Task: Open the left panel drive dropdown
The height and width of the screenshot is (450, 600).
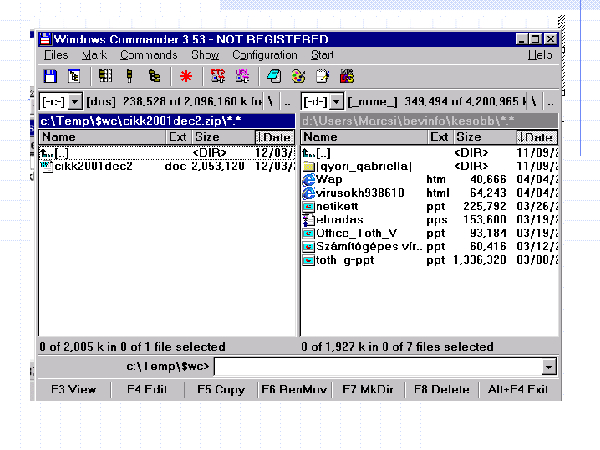Action: click(75, 102)
